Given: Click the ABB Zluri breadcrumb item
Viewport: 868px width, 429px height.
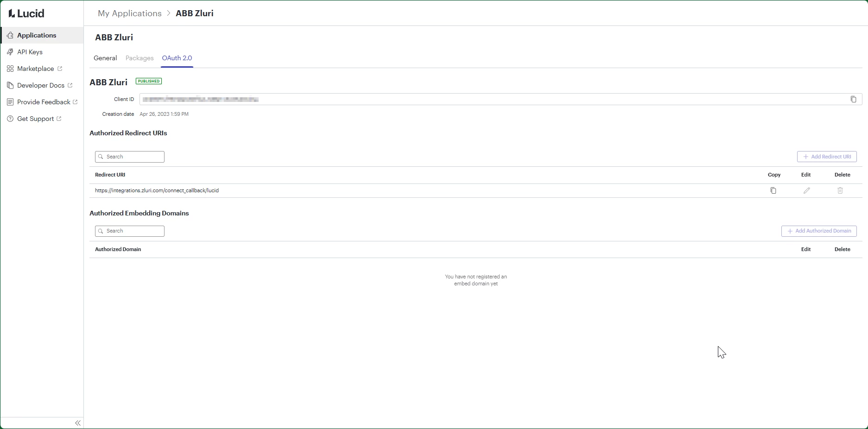Looking at the screenshot, I should coord(195,13).
